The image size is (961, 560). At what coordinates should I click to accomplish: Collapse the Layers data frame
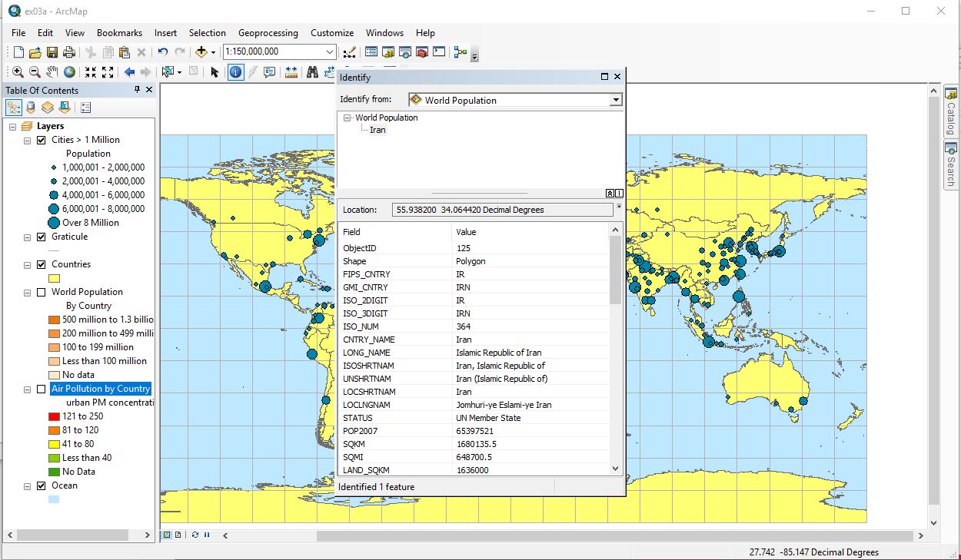13,126
